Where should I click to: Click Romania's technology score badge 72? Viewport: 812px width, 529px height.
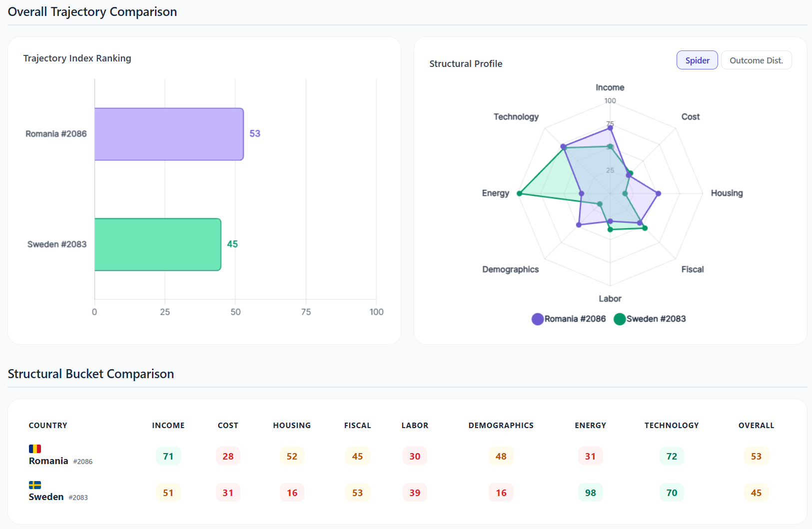pos(672,456)
